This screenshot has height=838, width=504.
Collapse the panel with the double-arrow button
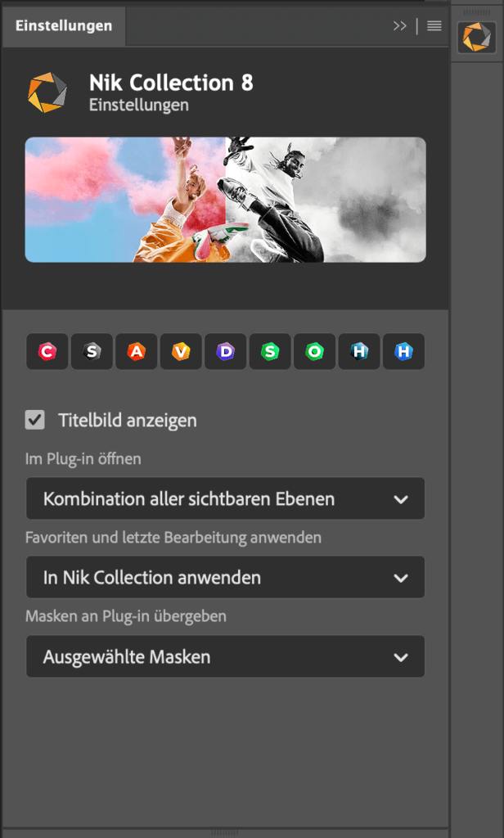click(x=400, y=25)
